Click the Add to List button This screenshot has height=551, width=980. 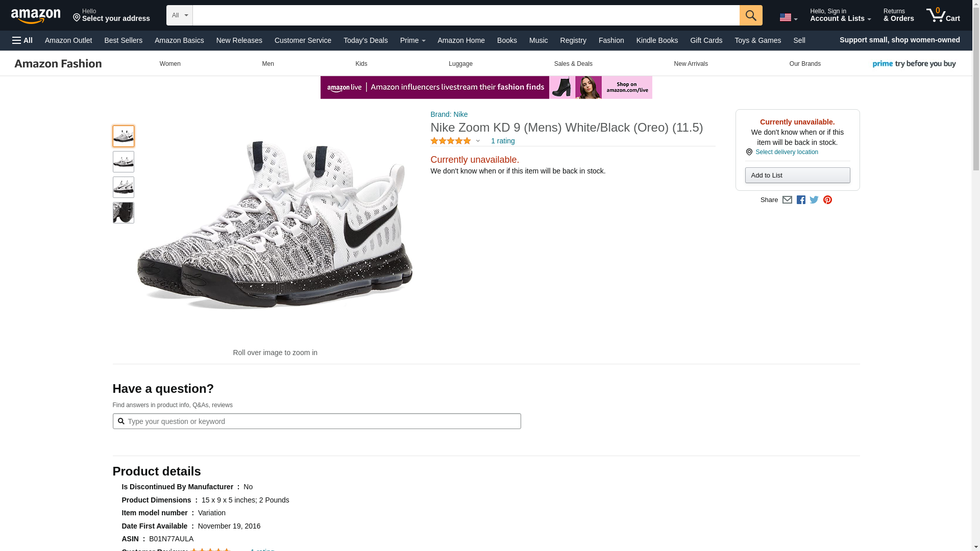coord(797,176)
